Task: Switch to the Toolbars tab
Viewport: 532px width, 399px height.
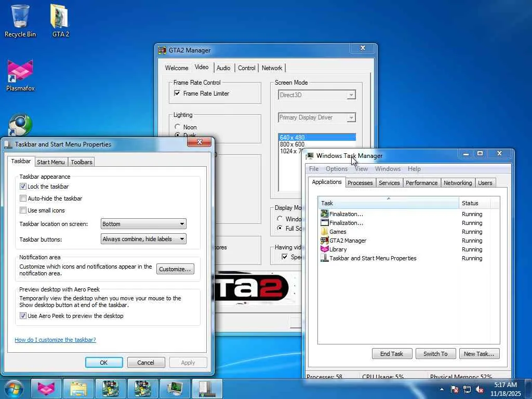Action: [82, 162]
